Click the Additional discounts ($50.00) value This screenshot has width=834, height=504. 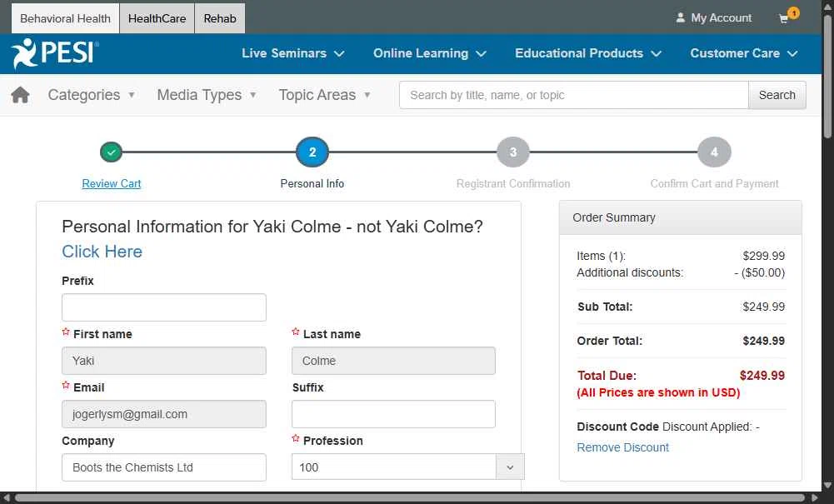point(760,272)
